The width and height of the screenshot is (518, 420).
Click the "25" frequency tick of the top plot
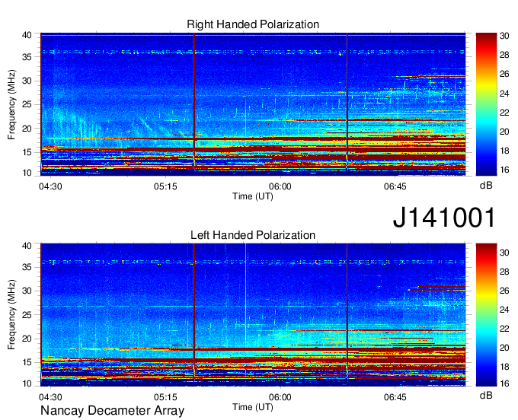27,104
